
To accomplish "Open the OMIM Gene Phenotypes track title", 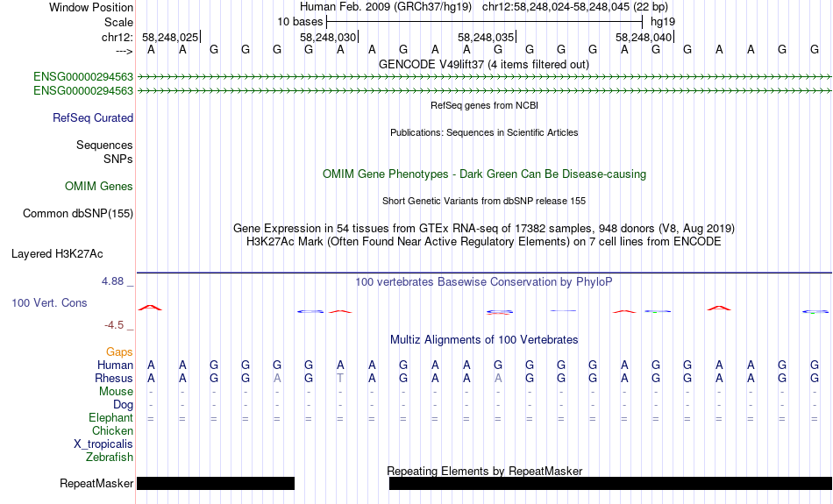I will coord(484,174).
